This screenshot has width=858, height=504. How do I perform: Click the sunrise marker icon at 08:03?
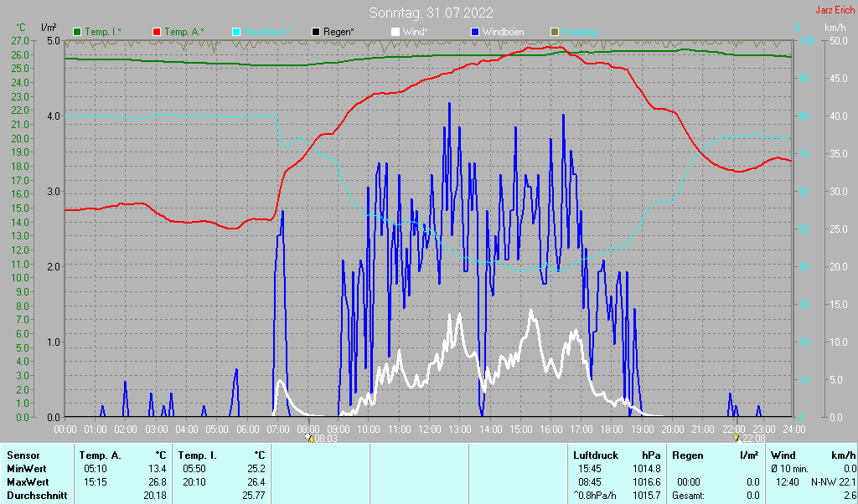click(309, 438)
